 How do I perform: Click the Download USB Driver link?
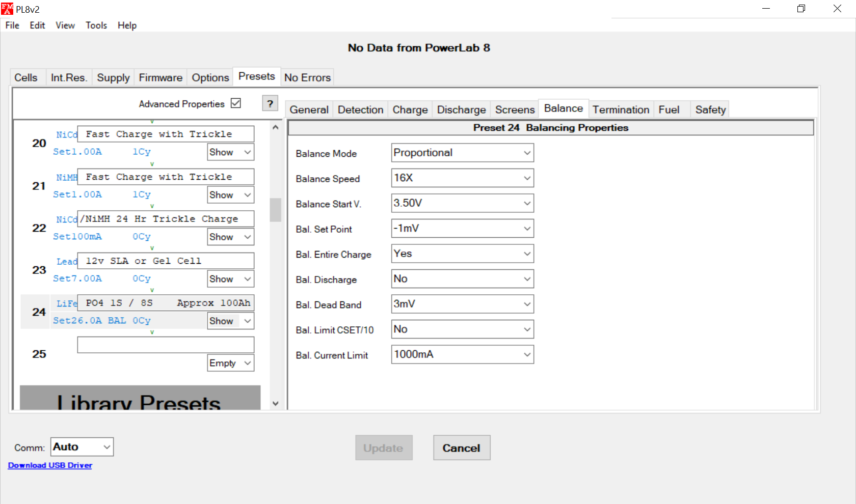(x=50, y=465)
